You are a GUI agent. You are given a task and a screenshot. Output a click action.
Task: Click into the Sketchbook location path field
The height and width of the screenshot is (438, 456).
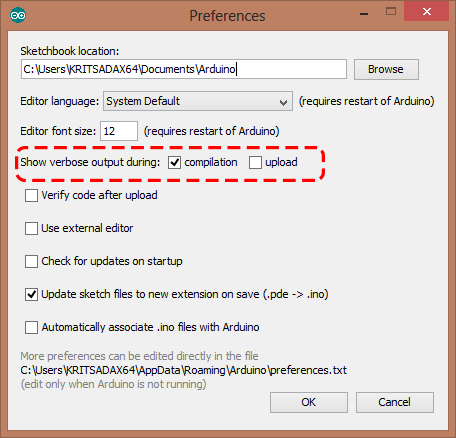[184, 69]
